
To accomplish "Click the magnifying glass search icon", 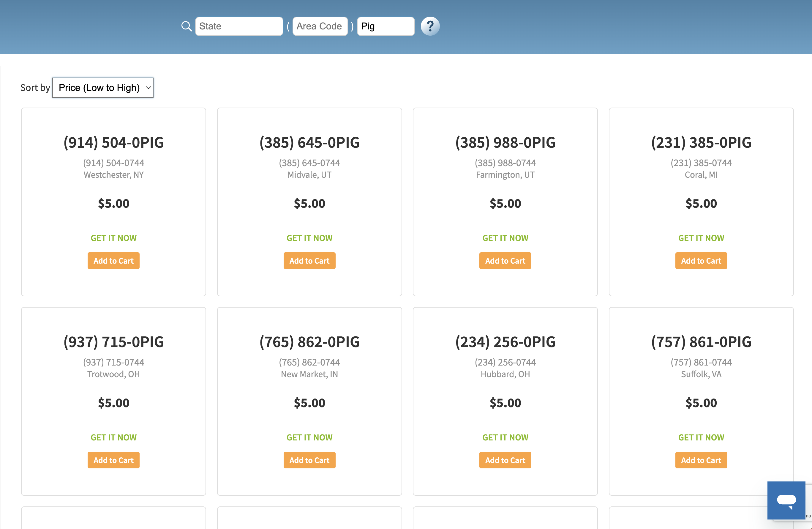I will coord(186,26).
